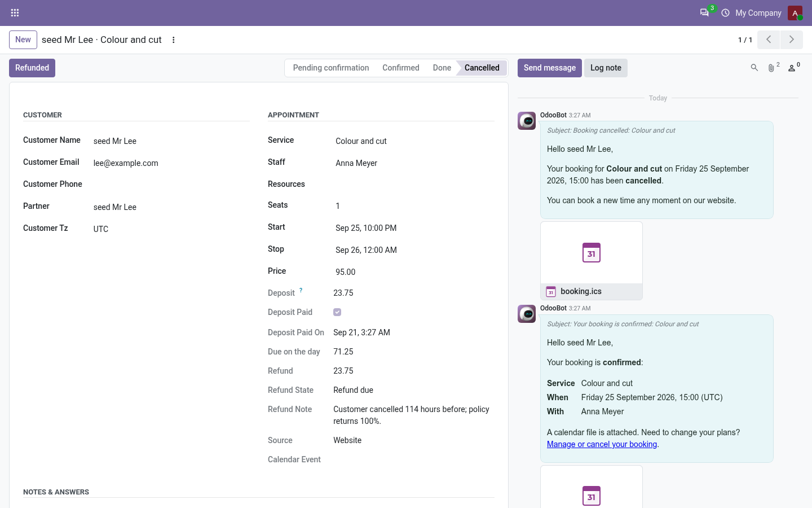Screen dimensions: 812x508
Task: Click OdooBot avatar on confirmed message
Action: click(x=527, y=314)
